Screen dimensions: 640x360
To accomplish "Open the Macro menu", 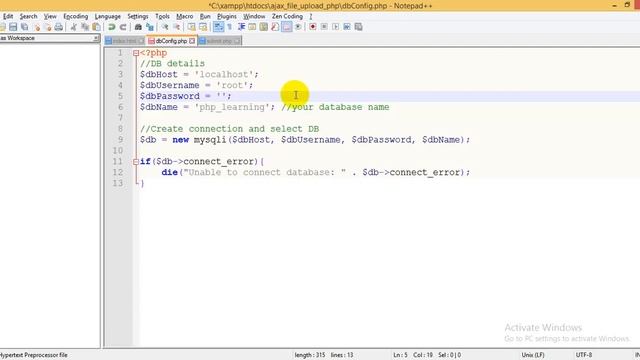I will coord(184,16).
